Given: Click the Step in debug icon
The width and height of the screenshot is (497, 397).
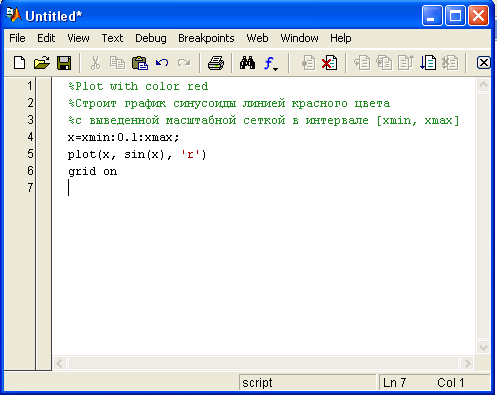Looking at the screenshot, I should pyautogui.click(x=384, y=63).
